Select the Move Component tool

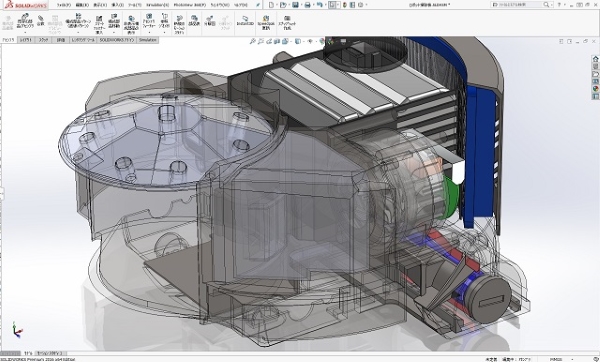114,21
